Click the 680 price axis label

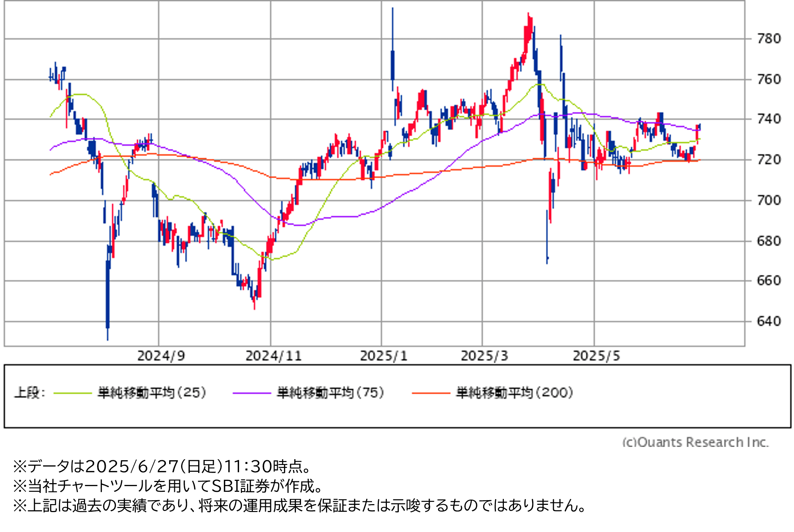pyautogui.click(x=769, y=241)
